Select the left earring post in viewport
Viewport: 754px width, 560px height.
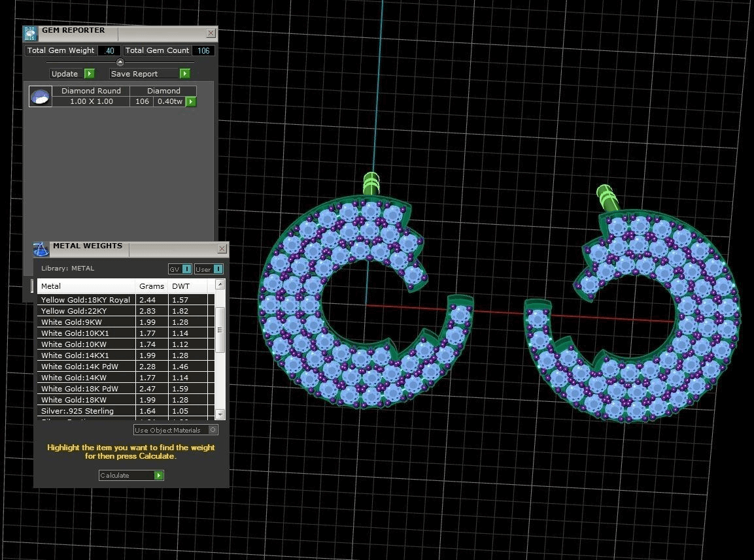coord(371,184)
